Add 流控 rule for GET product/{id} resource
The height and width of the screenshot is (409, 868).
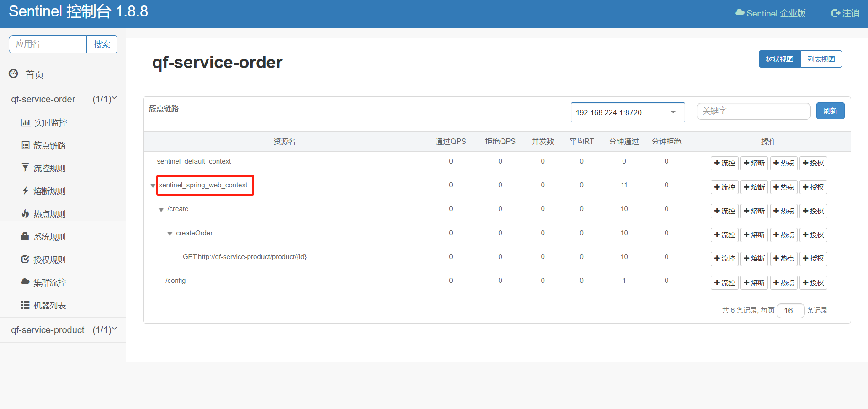724,259
